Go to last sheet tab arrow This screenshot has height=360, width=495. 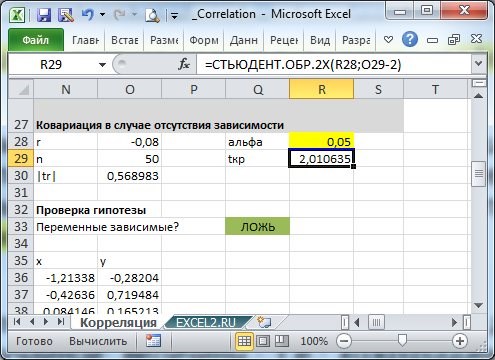pos(61,322)
